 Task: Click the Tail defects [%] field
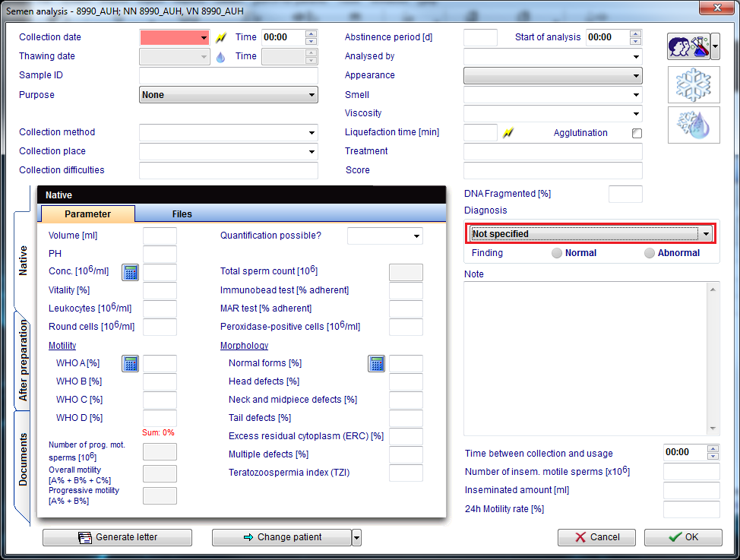pyautogui.click(x=406, y=419)
